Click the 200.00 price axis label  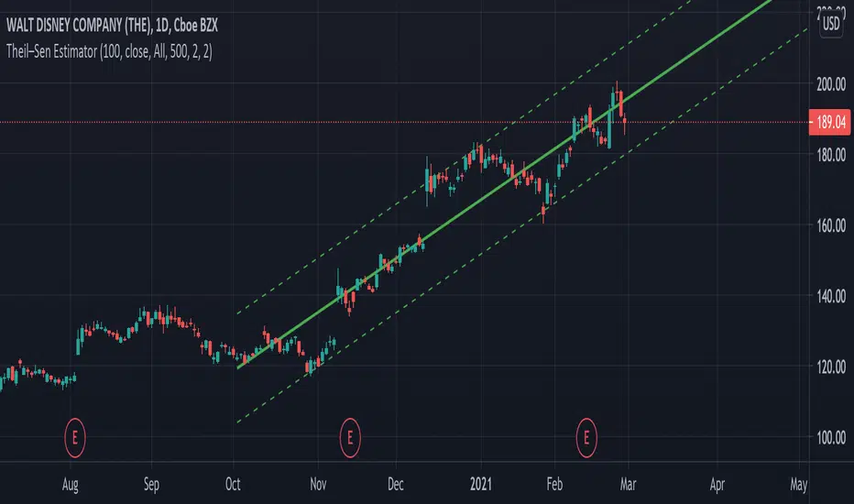pos(831,84)
